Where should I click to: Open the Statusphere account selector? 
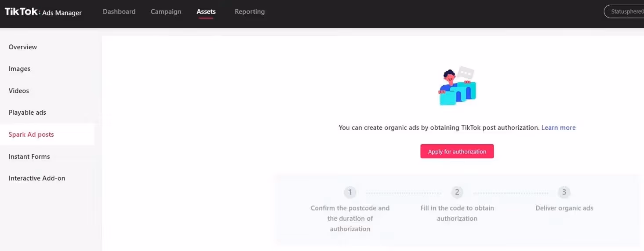[624, 12]
